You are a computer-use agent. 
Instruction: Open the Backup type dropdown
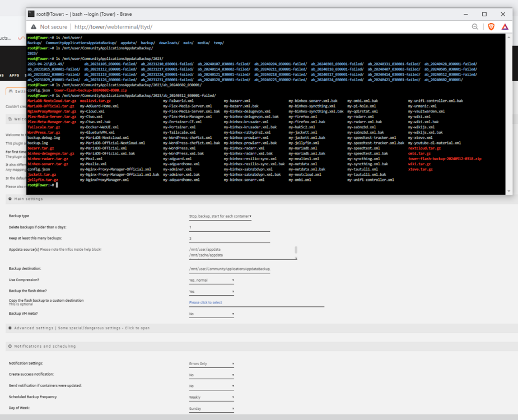(x=220, y=216)
